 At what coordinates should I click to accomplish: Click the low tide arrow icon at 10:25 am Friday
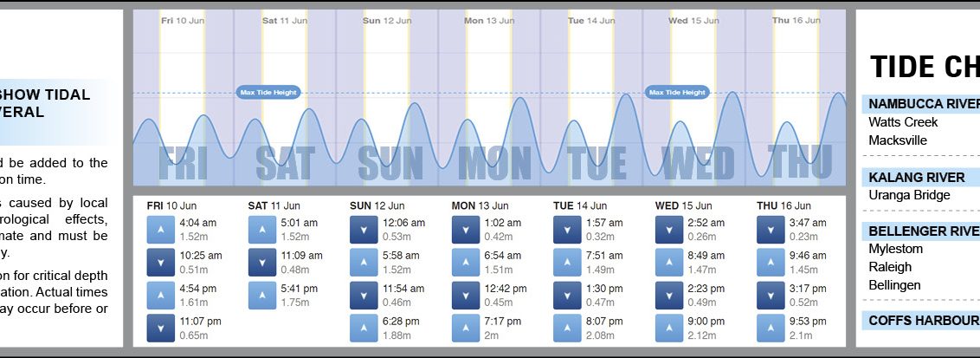[160, 263]
